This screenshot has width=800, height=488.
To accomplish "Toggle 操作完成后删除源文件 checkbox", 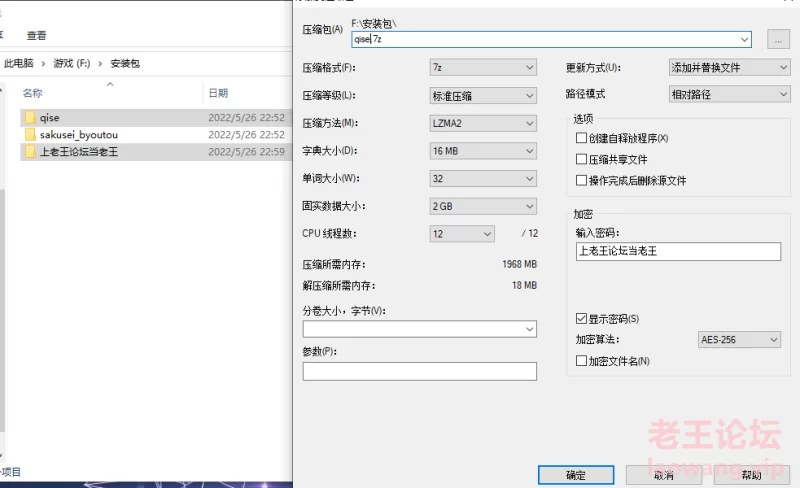I will tap(581, 180).
